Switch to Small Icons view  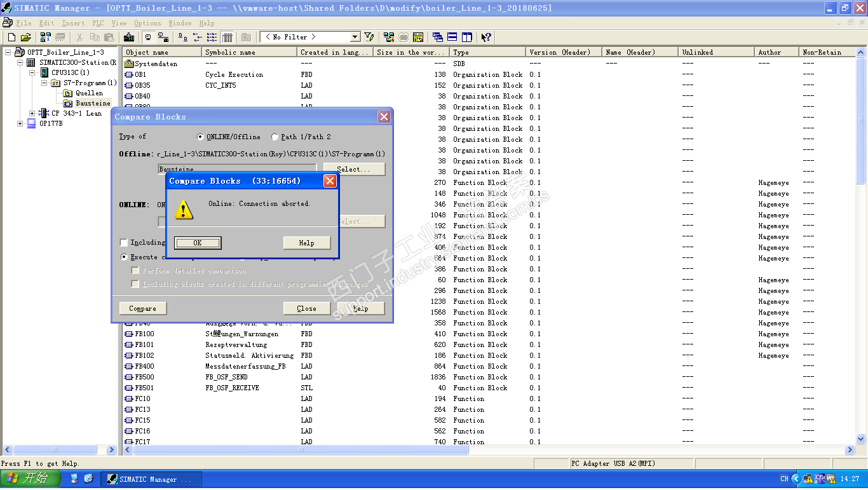(x=198, y=37)
